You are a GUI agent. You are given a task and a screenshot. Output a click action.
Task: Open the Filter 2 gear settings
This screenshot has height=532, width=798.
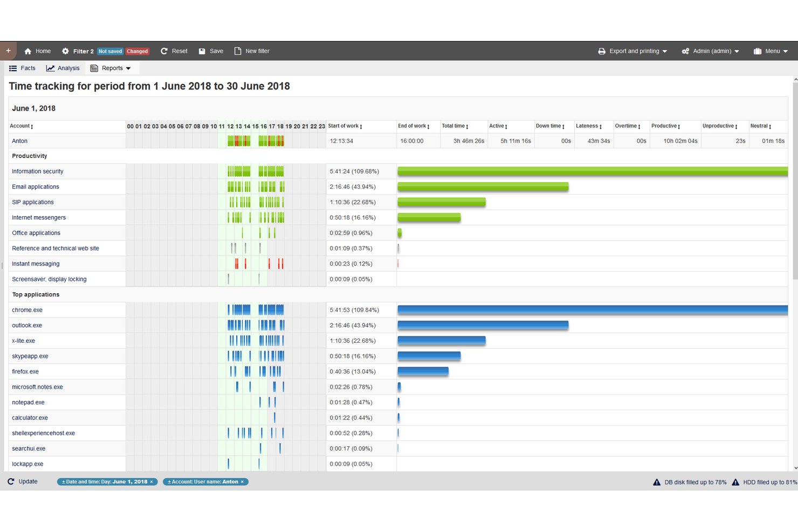click(65, 51)
